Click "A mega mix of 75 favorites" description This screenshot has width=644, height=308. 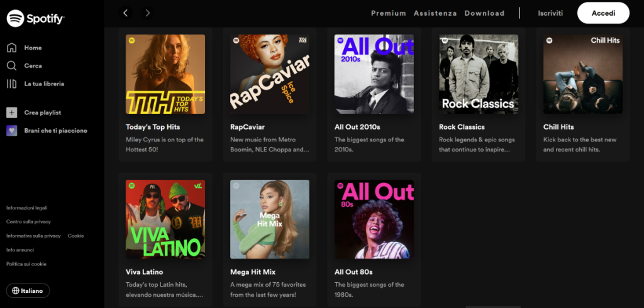coord(268,290)
